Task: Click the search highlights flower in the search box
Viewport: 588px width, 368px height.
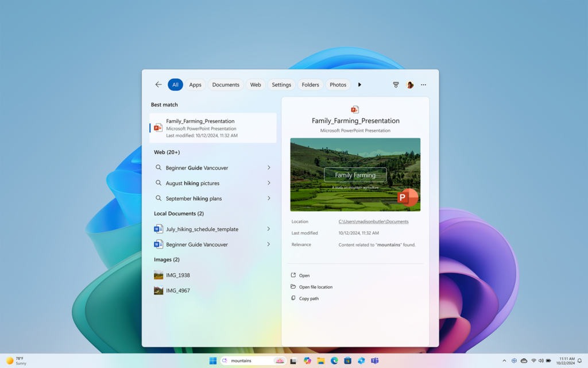Action: point(279,361)
